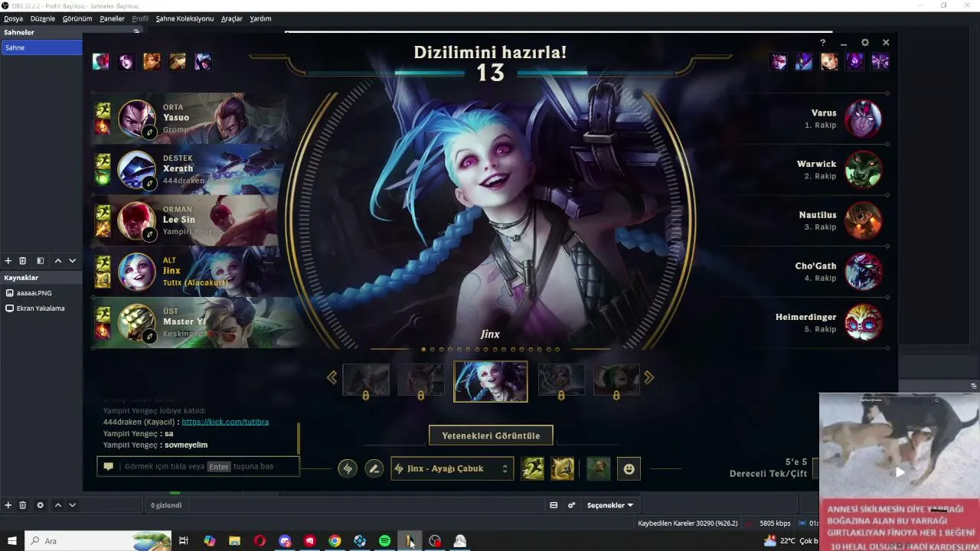
Task: Show next skins with right chevron
Action: click(649, 377)
